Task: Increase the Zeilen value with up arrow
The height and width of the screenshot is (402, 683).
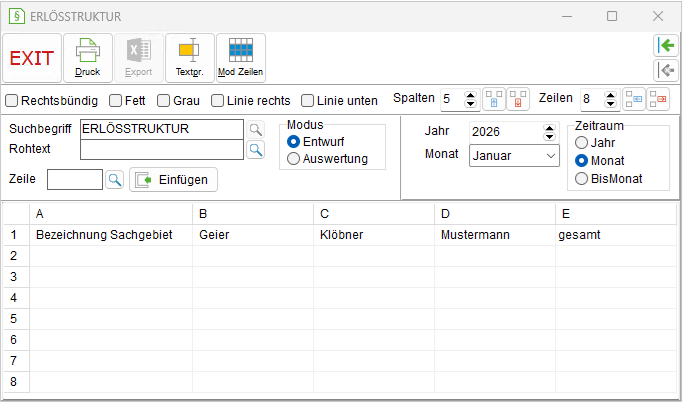Action: pyautogui.click(x=611, y=95)
